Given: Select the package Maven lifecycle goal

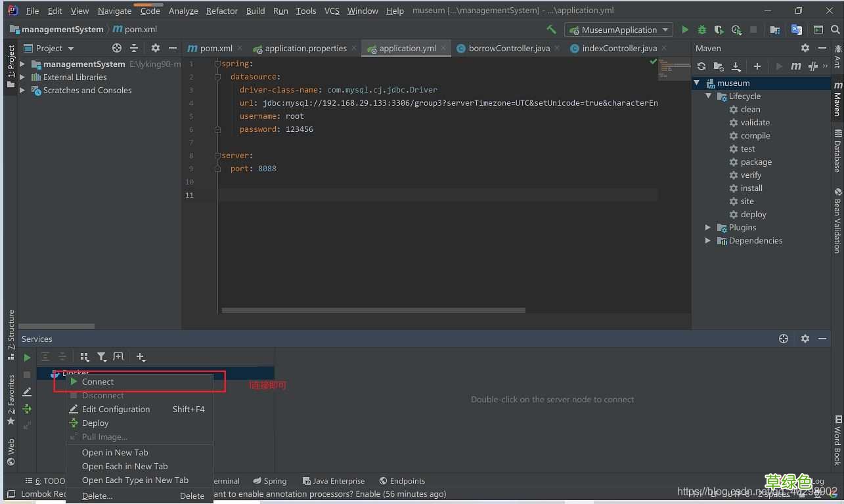Looking at the screenshot, I should tap(751, 161).
